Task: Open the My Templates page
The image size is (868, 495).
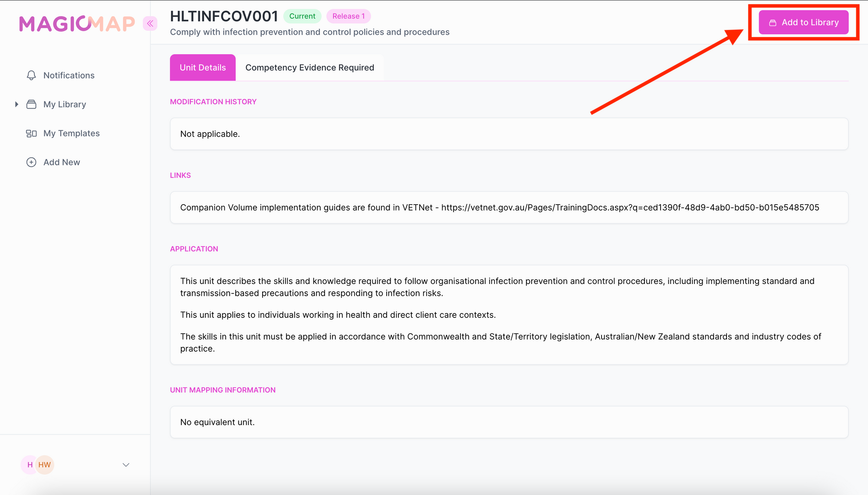Action: click(72, 133)
